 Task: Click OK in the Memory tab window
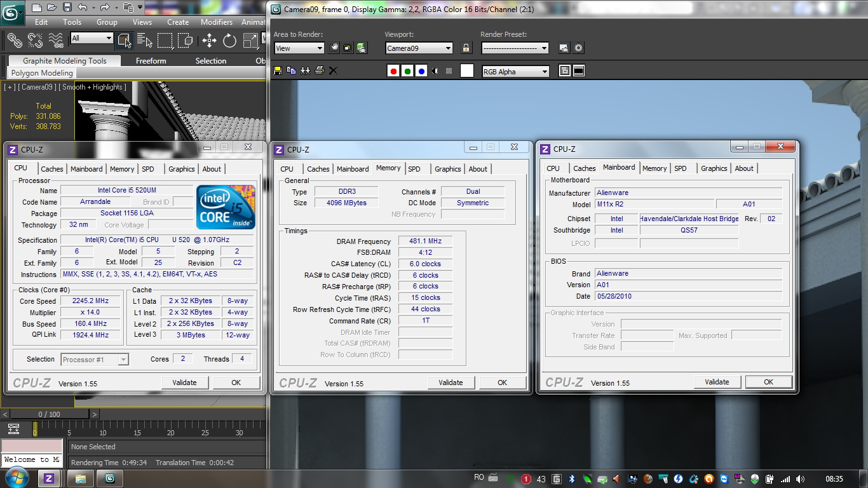tap(502, 383)
